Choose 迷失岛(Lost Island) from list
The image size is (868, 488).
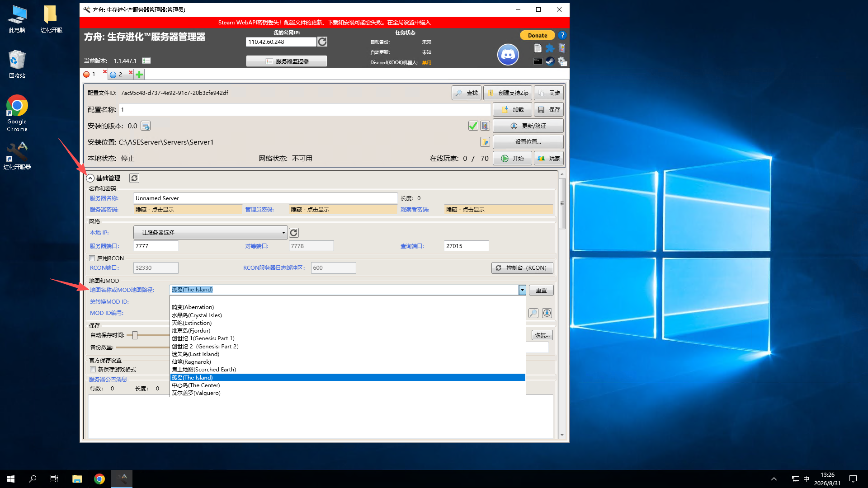pyautogui.click(x=347, y=354)
